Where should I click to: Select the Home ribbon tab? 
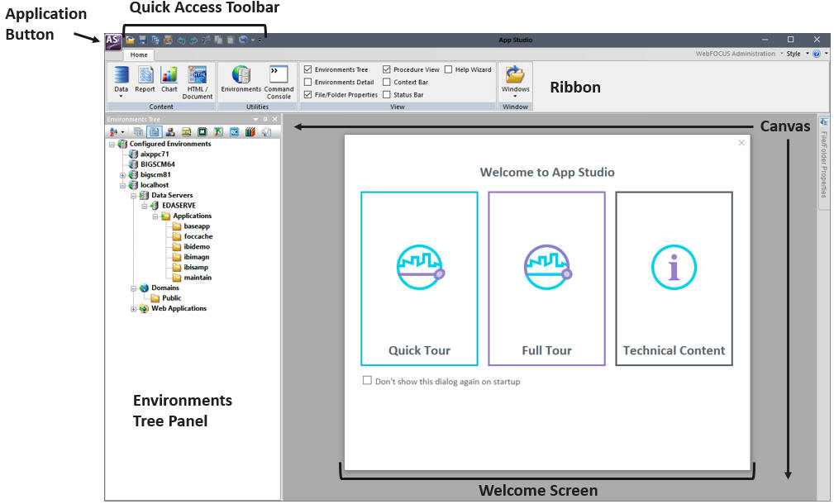[139, 55]
